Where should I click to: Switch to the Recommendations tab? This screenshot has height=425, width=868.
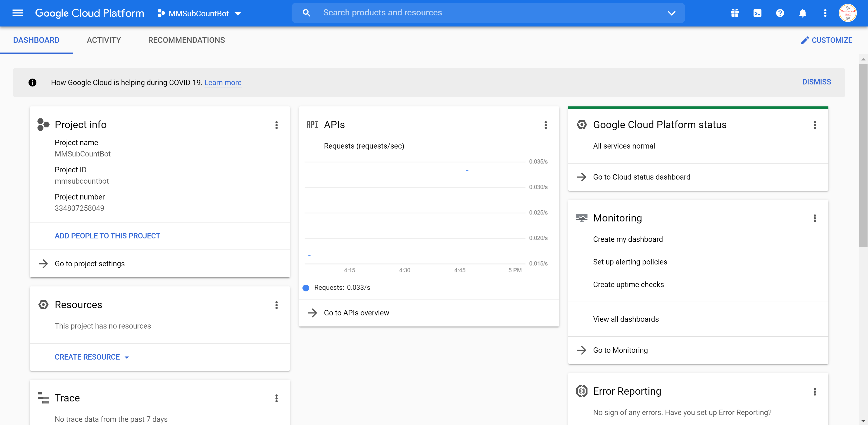pyautogui.click(x=186, y=40)
